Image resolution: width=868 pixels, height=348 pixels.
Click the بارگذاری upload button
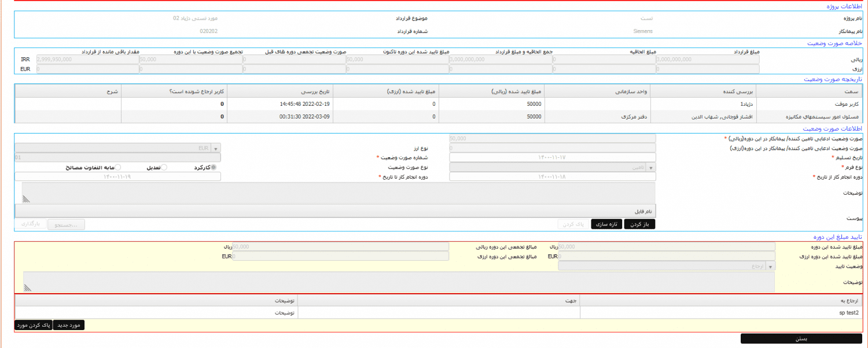(30, 224)
